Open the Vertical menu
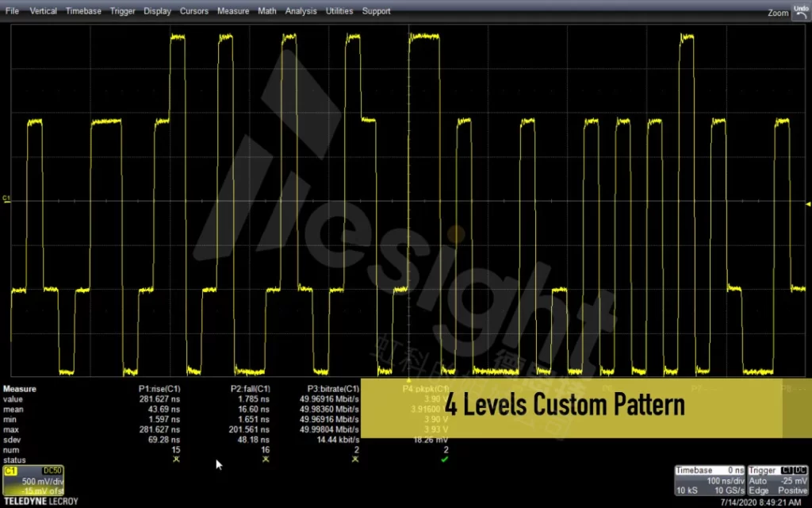 click(x=43, y=11)
